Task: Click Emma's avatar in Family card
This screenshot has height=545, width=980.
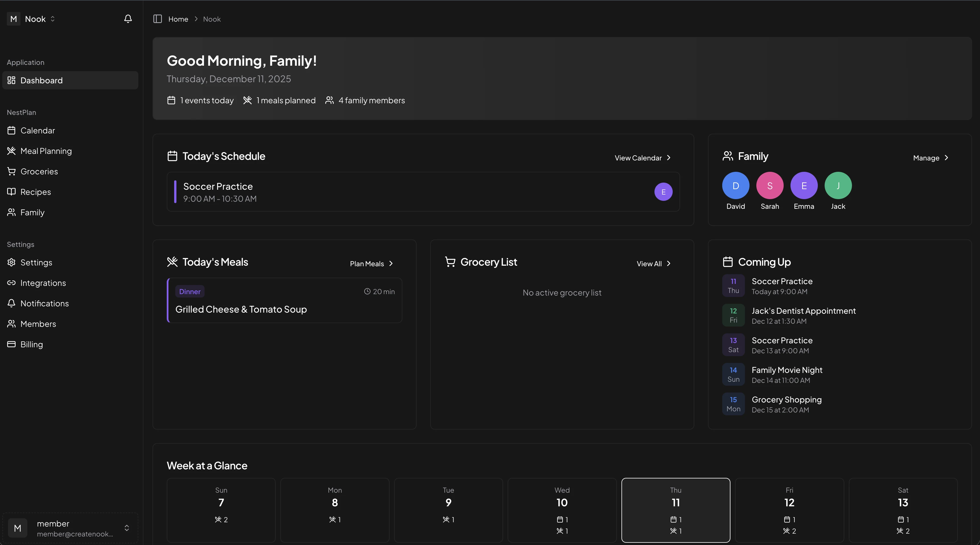Action: pos(804,185)
